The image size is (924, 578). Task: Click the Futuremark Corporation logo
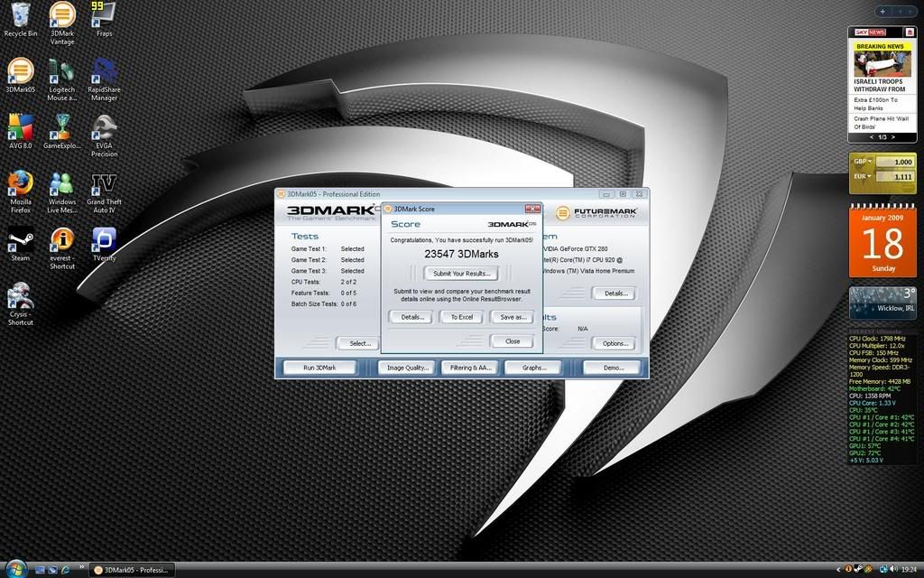point(596,212)
